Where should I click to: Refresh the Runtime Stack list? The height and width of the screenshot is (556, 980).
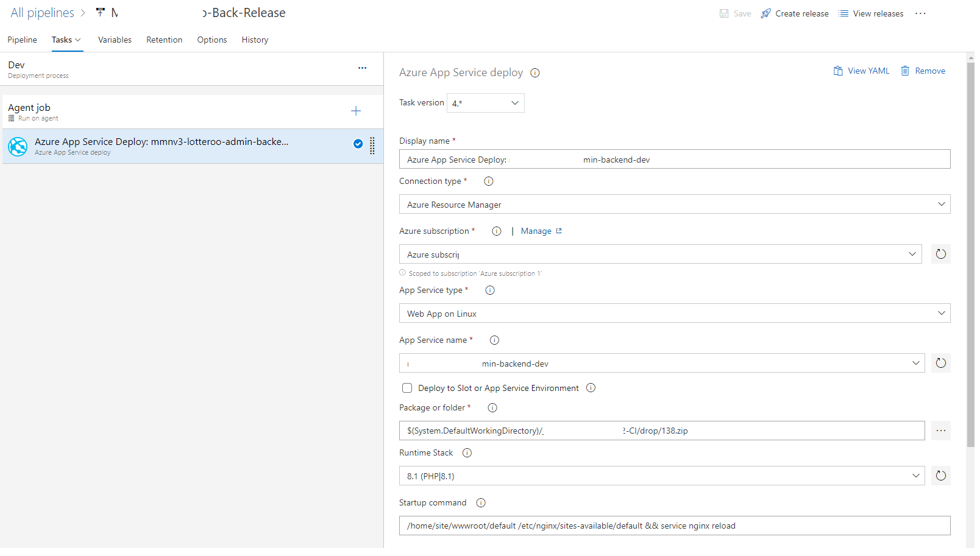pos(941,476)
